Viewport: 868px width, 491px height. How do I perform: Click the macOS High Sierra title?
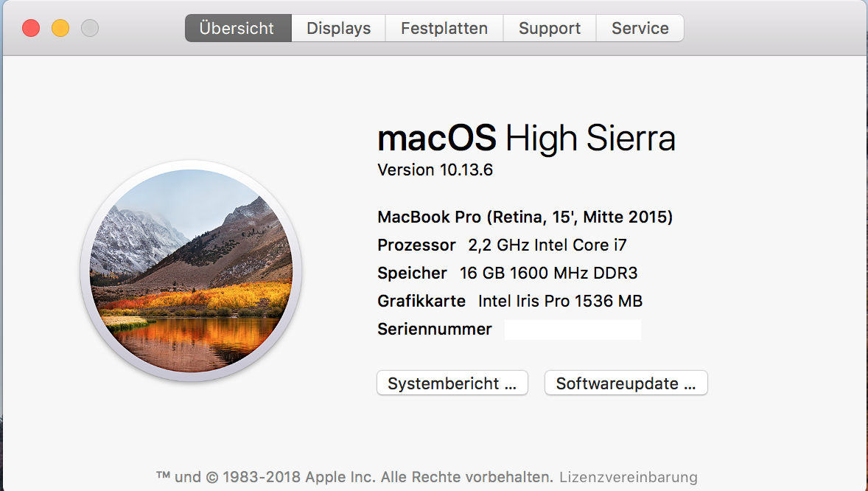pyautogui.click(x=526, y=139)
